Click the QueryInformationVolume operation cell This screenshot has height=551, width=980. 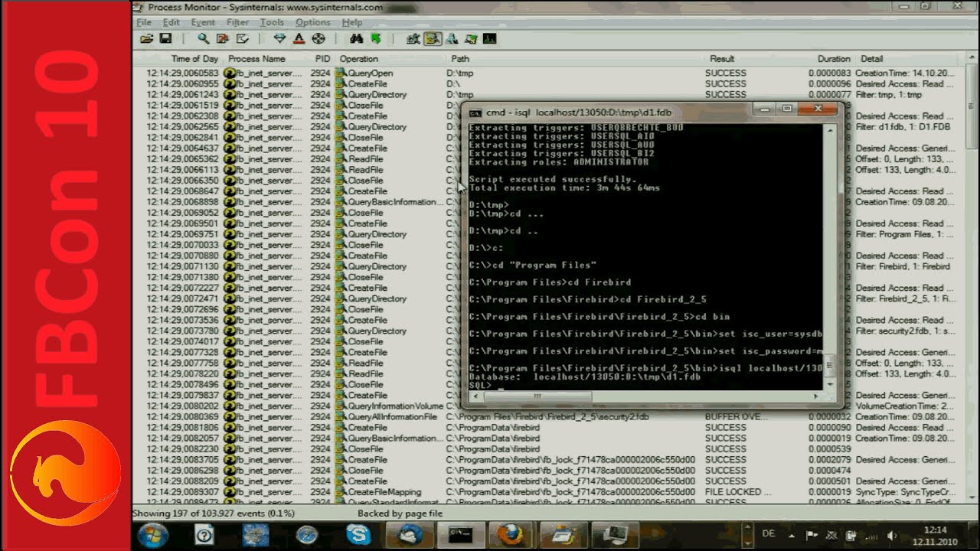(390, 406)
